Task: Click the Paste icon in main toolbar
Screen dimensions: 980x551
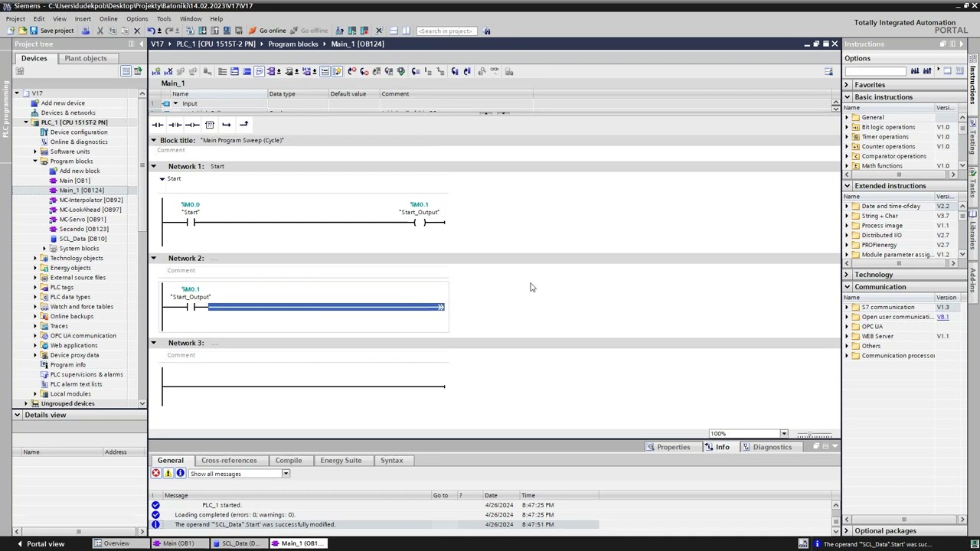Action: pyautogui.click(x=125, y=31)
